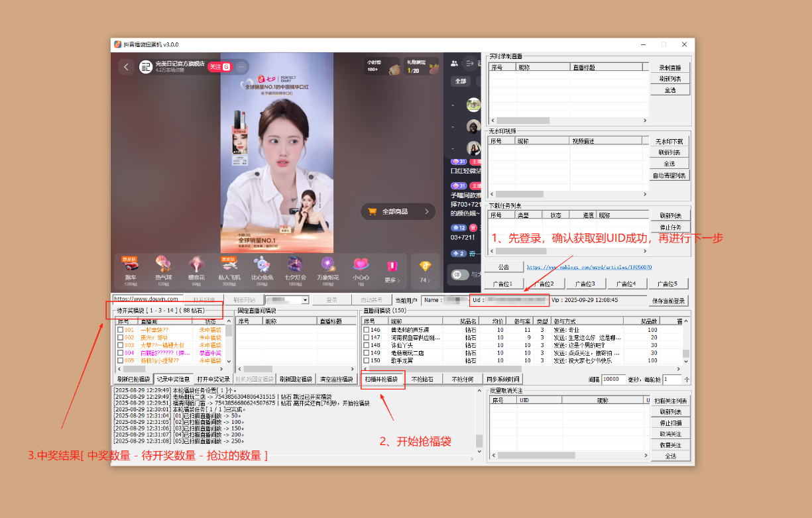Click the log panel scroll-up arrow

479,390
